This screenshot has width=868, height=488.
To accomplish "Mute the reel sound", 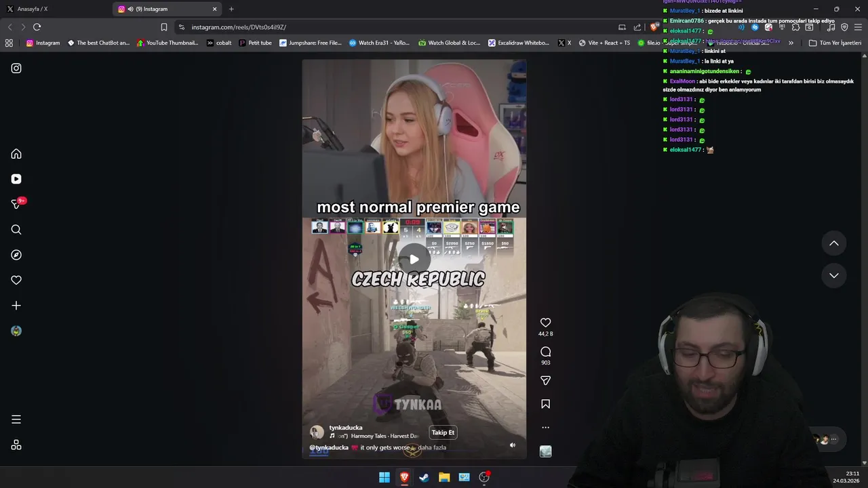I will (513, 445).
